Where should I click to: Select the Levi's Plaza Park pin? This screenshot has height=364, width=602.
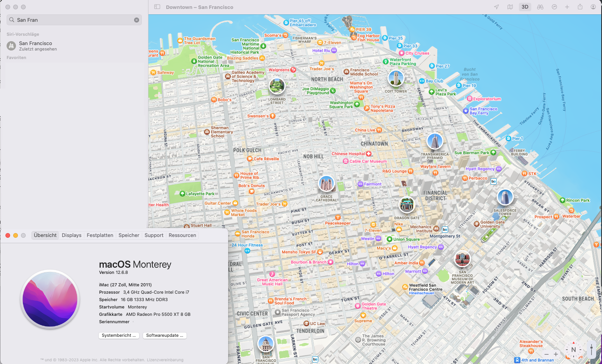pyautogui.click(x=431, y=92)
